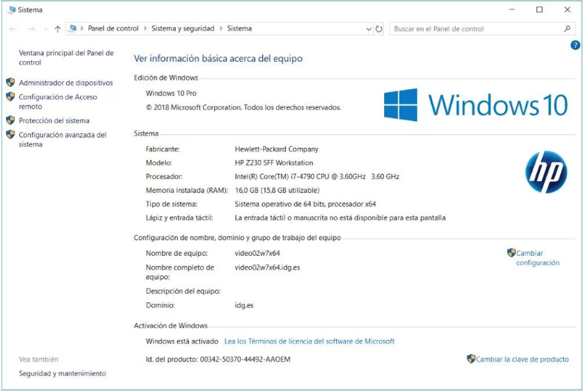Click the full name video02w7x64.idg.es

[x=267, y=267]
